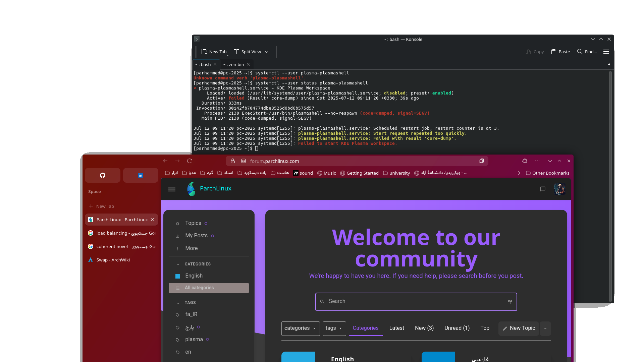
Task: Click the Konsole window menu icon in title bar
Action: click(x=197, y=39)
